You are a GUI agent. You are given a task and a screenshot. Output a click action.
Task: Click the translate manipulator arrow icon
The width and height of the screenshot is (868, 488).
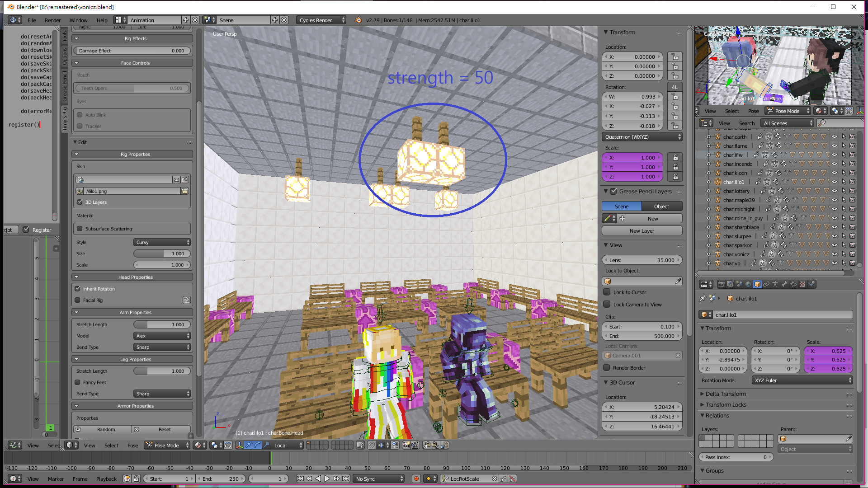coord(248,445)
